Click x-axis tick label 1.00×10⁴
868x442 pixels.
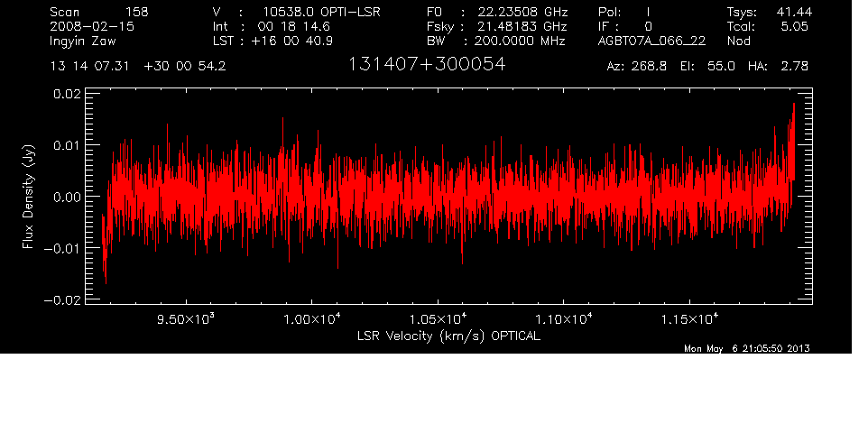[311, 319]
